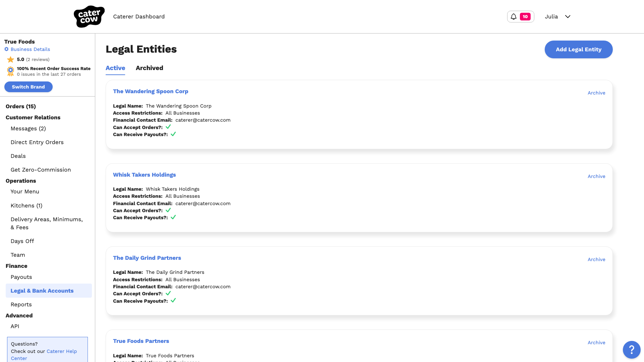Open the Julia account dropdown
The image size is (644, 362).
point(557,16)
